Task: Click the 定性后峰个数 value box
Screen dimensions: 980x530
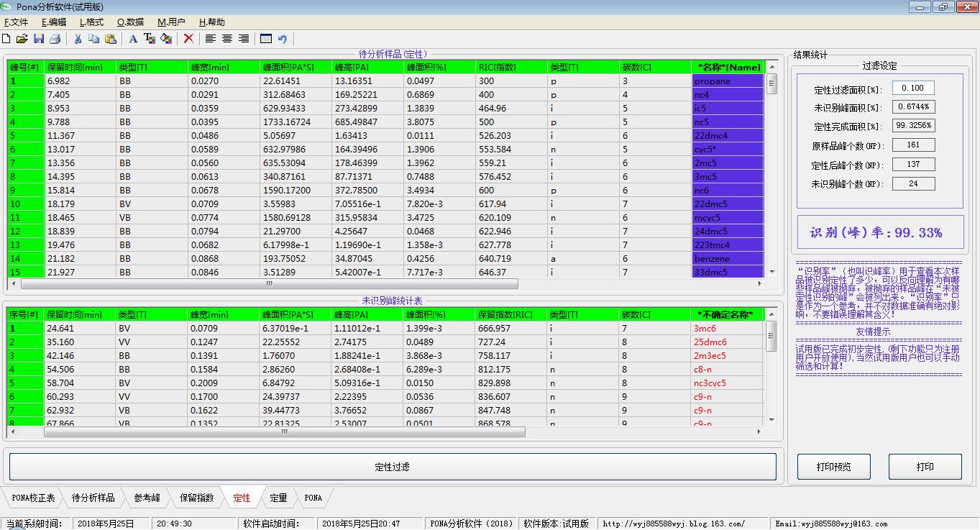Action: tap(913, 164)
